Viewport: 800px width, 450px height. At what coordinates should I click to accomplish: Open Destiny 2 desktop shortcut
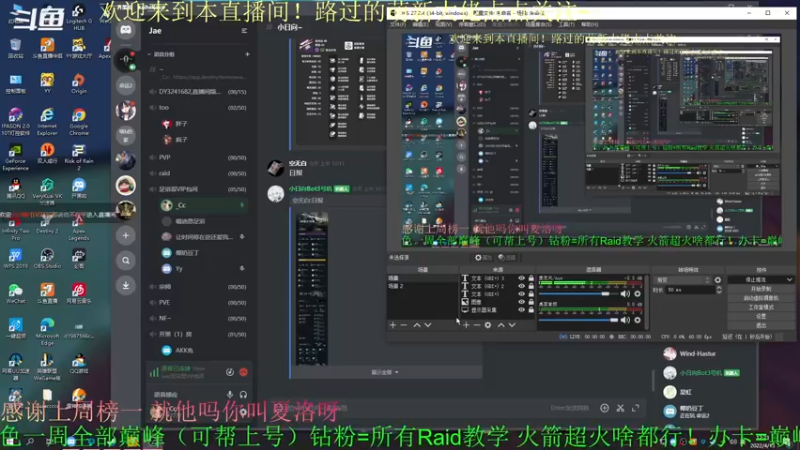tap(47, 223)
